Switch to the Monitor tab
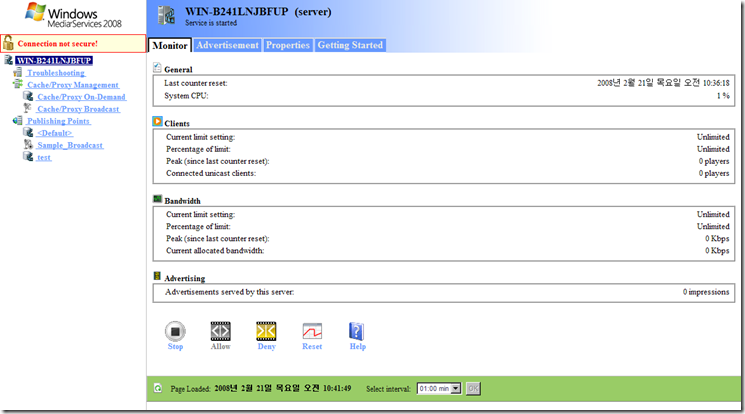The width and height of the screenshot is (745, 414). pyautogui.click(x=170, y=46)
